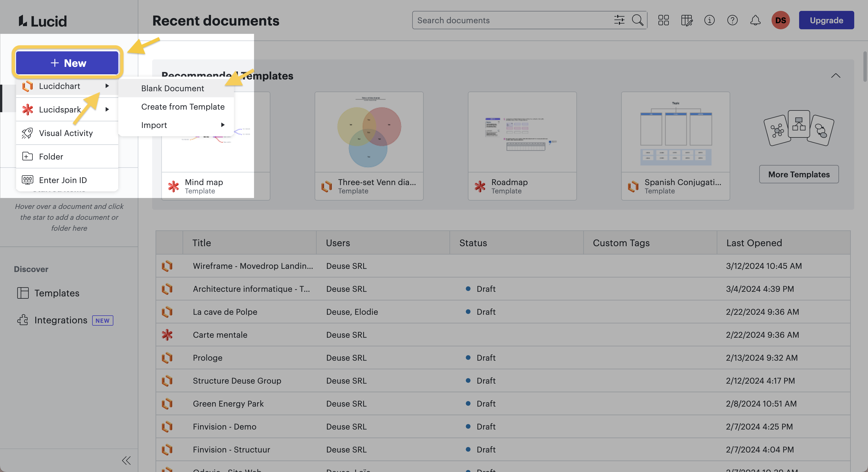Expand the Lucidchart submenu arrow

[106, 86]
